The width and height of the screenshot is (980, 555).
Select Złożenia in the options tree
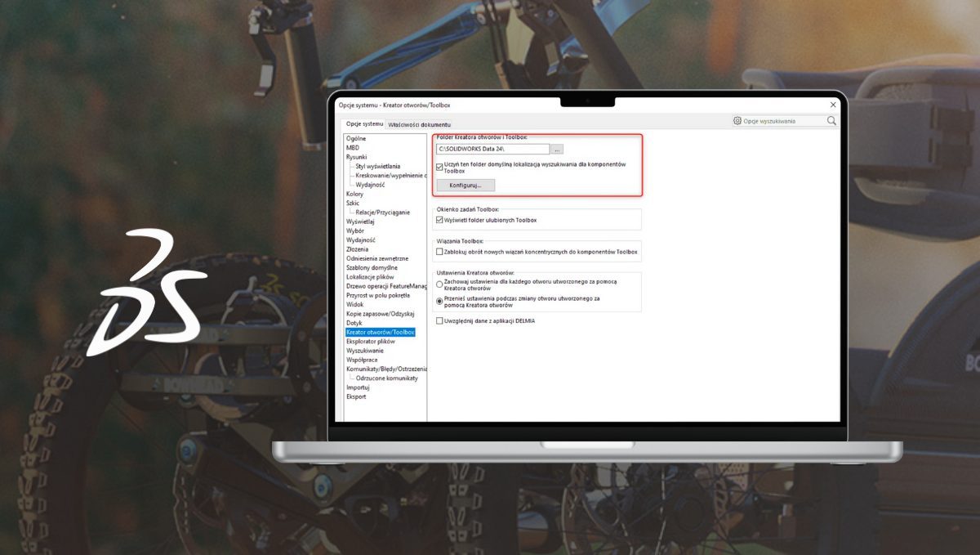pyautogui.click(x=357, y=249)
